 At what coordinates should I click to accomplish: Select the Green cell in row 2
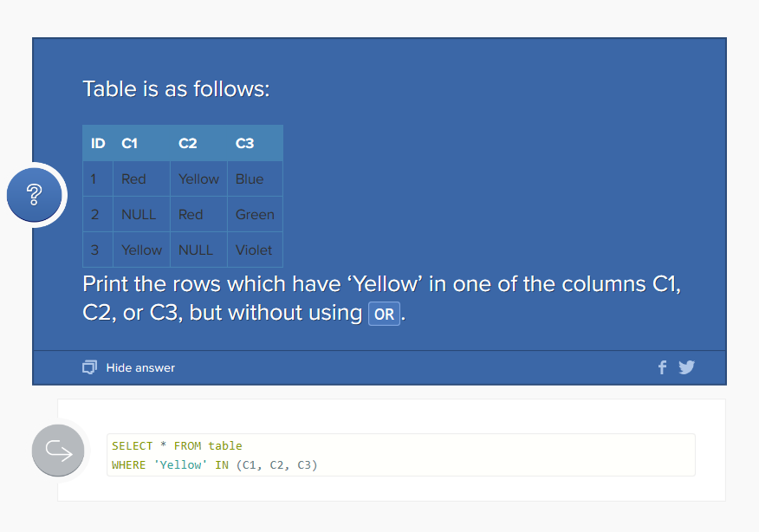[x=255, y=215]
